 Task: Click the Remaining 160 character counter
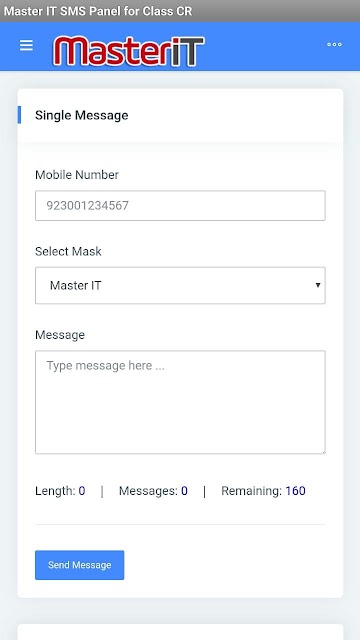(x=263, y=491)
